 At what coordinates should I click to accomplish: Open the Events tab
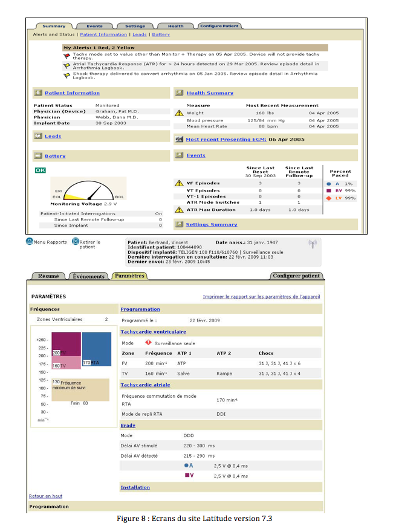(x=94, y=26)
